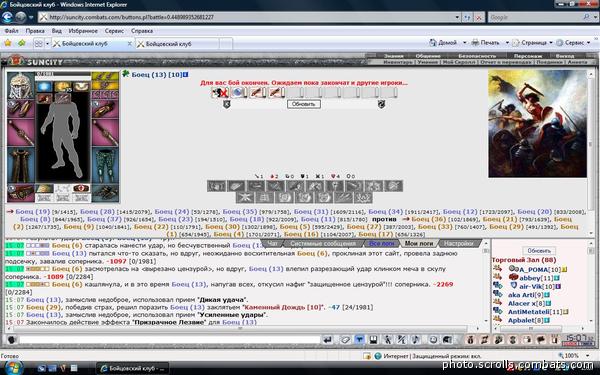Click the helmet equipment slot
This screenshot has width=600, height=375.
tap(21, 85)
